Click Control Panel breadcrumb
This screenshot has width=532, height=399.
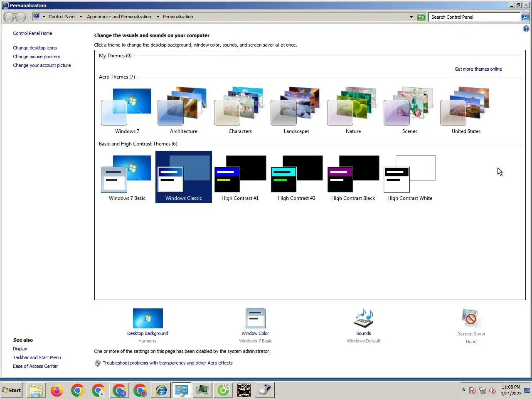tap(62, 17)
